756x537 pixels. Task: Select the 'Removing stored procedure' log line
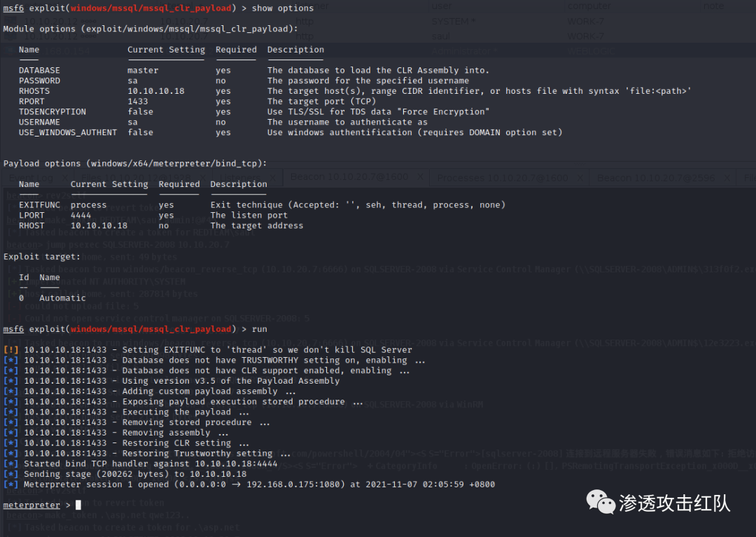tap(136, 423)
